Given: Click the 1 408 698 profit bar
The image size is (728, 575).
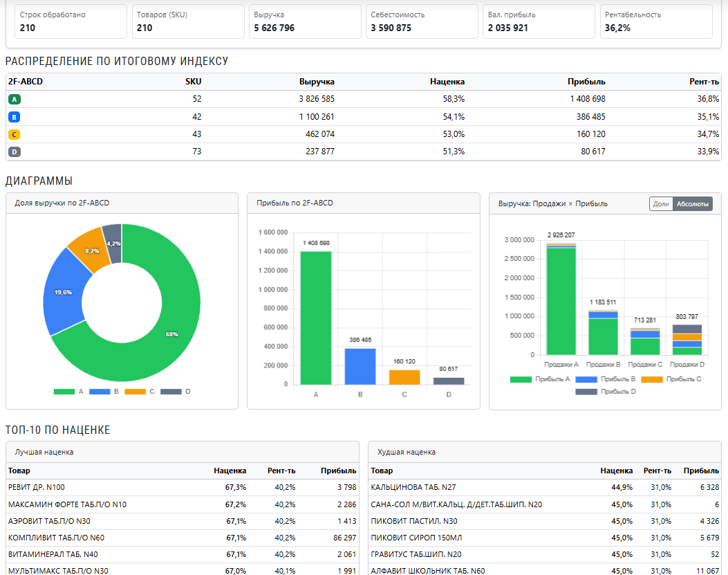Looking at the screenshot, I should (x=315, y=318).
